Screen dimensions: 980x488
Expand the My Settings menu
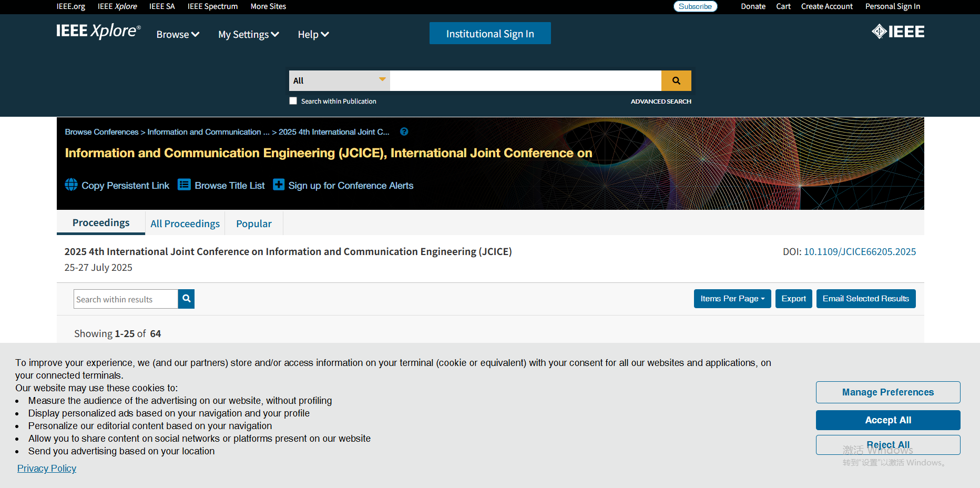(x=248, y=34)
